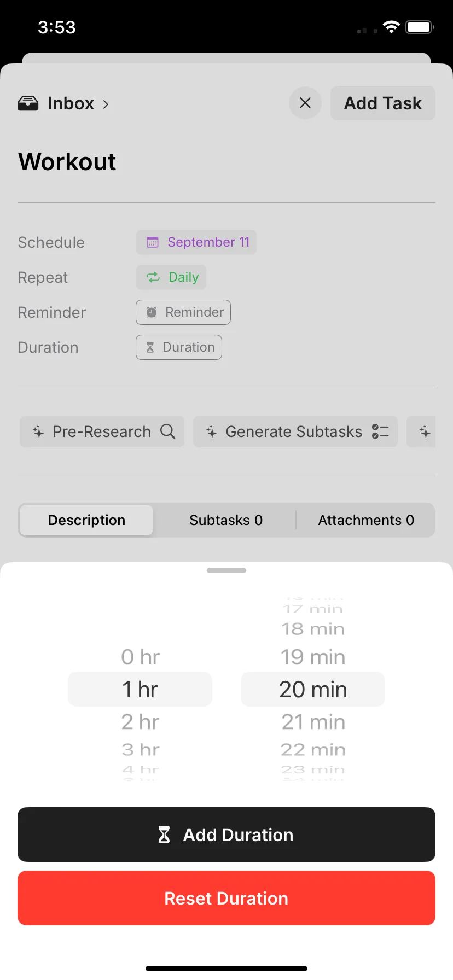Tap the Generate Subtasks checklist icon

(380, 431)
